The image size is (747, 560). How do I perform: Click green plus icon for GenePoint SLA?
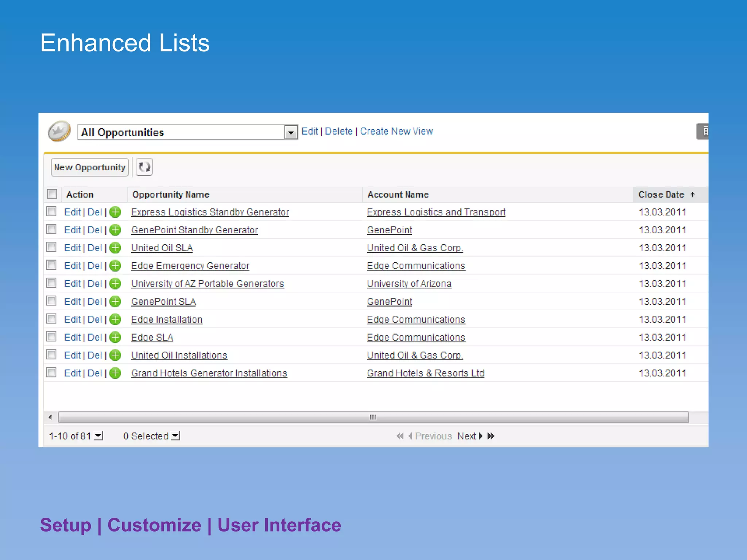coord(115,301)
